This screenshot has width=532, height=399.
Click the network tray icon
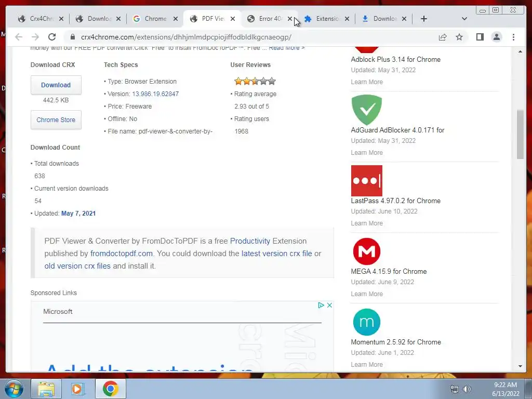454,389
